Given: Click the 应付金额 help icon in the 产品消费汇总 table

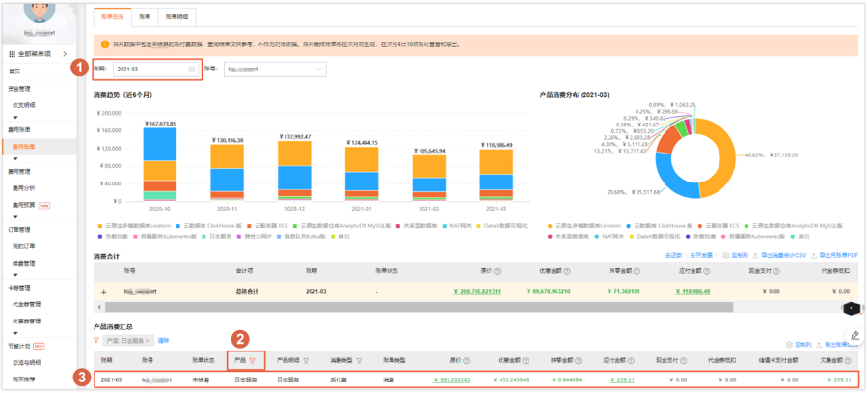Looking at the screenshot, I should click(631, 360).
